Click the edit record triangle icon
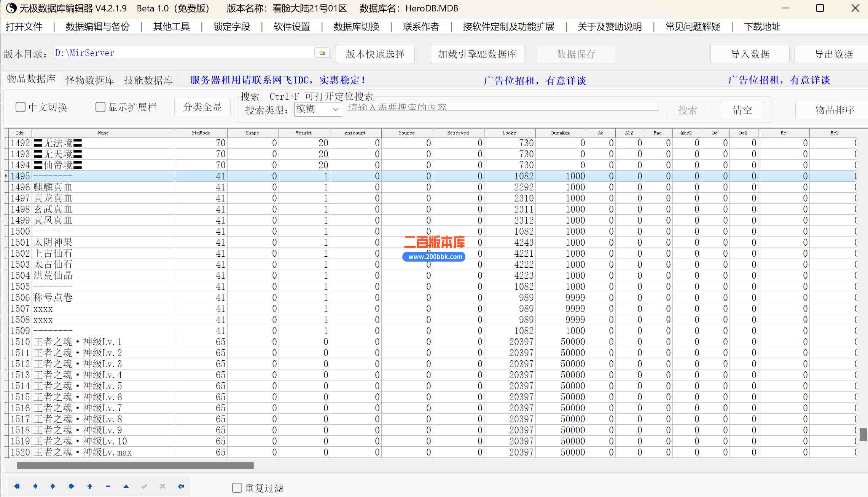 (126, 486)
